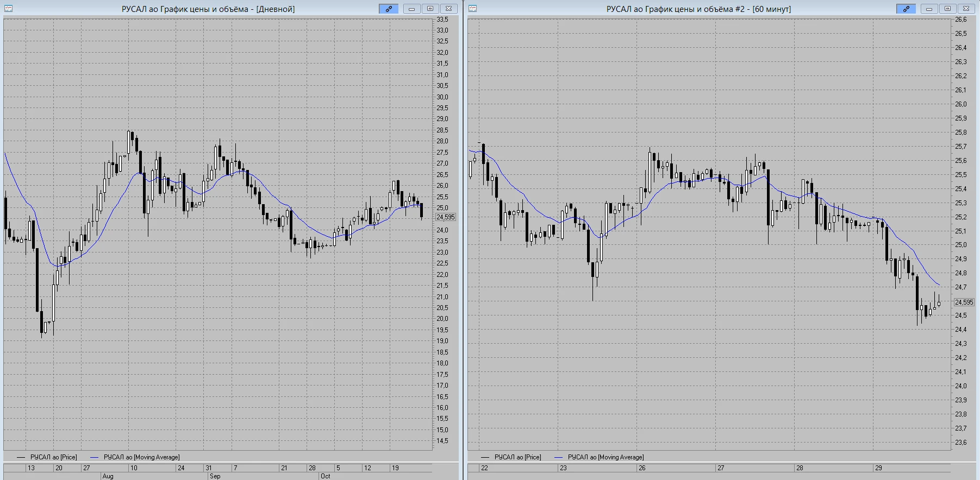The height and width of the screenshot is (480, 980).
Task: Click the current price label 24,595 on the daily chart
Action: (446, 217)
